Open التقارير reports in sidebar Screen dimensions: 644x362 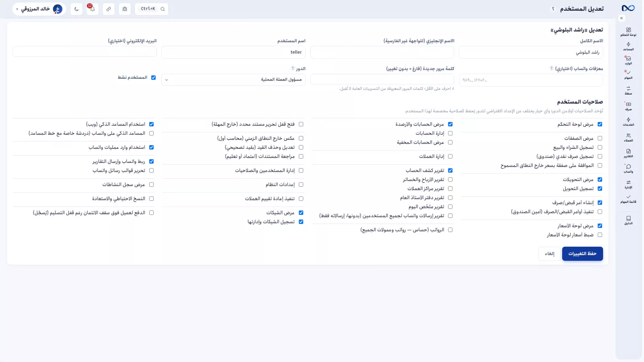[x=628, y=153]
